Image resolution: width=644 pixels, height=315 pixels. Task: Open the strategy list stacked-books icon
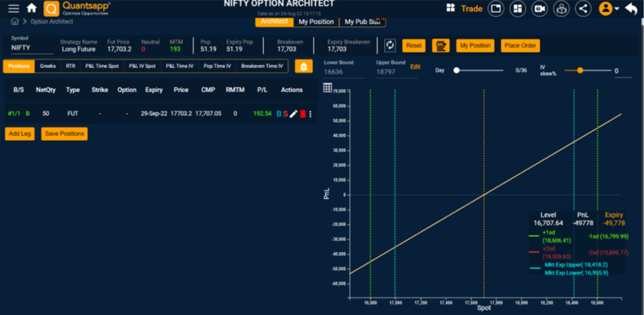pos(440,45)
